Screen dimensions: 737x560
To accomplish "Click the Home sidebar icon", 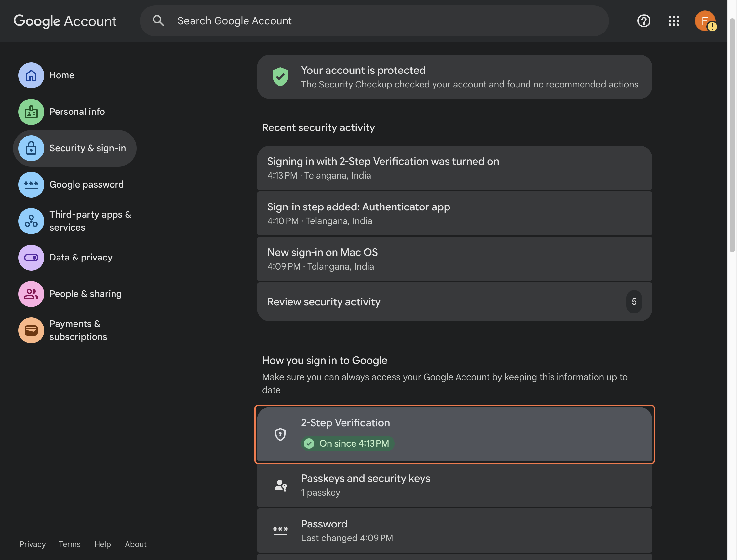I will 31,75.
